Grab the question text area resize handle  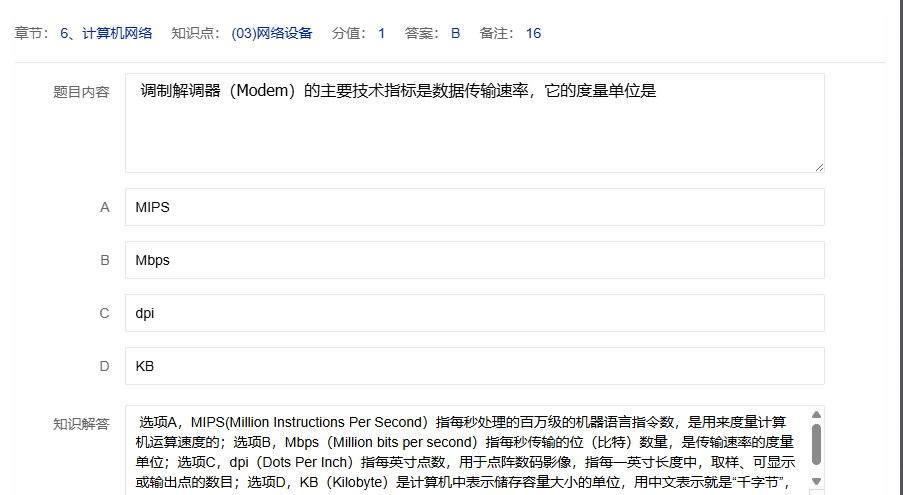tap(819, 166)
